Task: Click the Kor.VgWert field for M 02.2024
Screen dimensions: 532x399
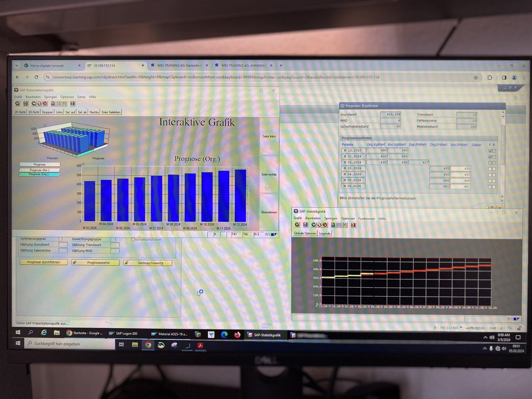Action: [398, 163]
